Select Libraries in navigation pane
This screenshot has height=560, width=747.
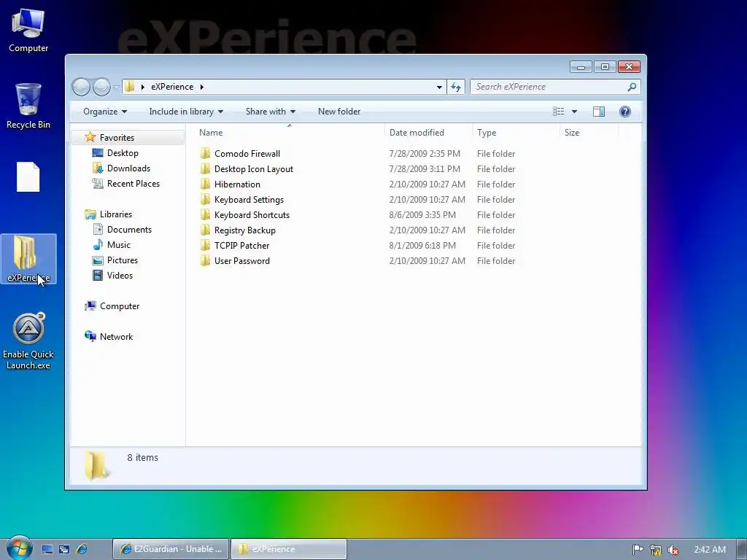[x=116, y=214]
